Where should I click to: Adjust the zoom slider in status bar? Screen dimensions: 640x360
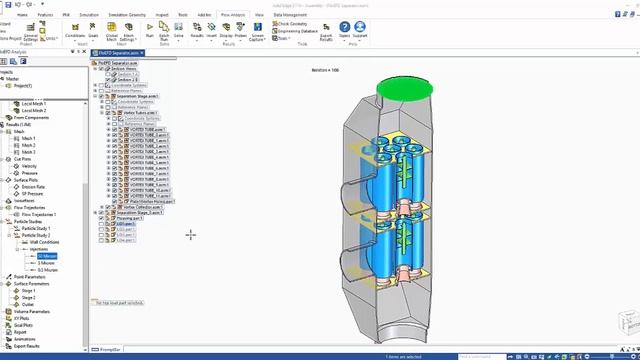[x=611, y=357]
